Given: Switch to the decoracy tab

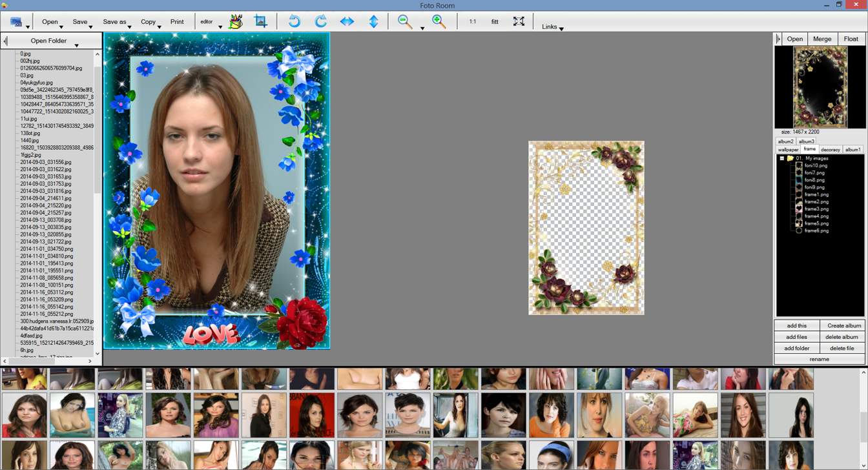Looking at the screenshot, I should pyautogui.click(x=831, y=150).
